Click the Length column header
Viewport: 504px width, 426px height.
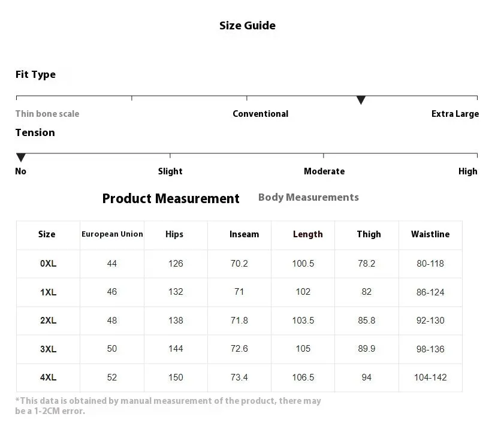[307, 234]
